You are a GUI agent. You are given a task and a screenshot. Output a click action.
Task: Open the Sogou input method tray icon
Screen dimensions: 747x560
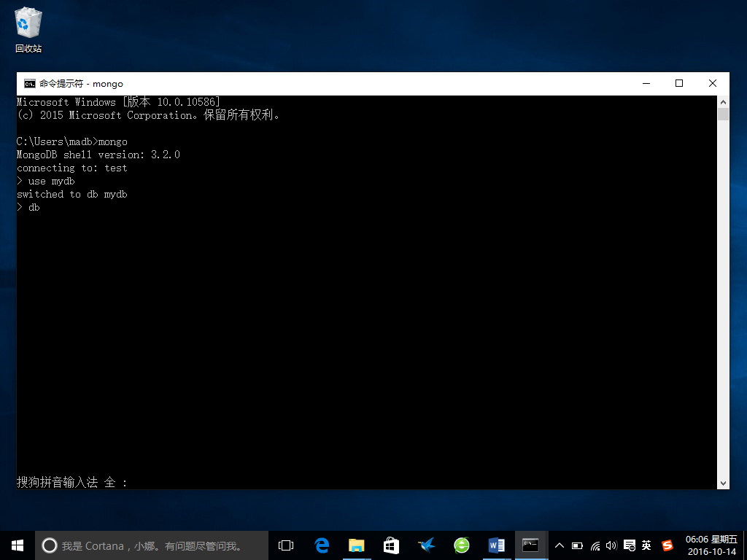668,545
